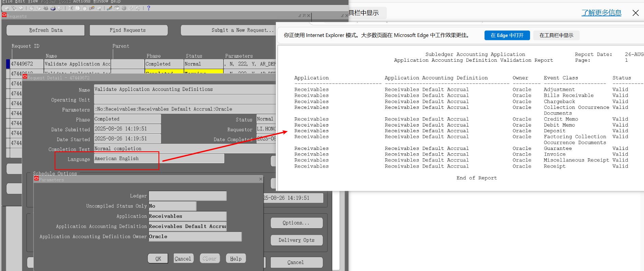644x271 pixels.
Task: Click Cancel in the Request Detail window
Action: [297, 263]
